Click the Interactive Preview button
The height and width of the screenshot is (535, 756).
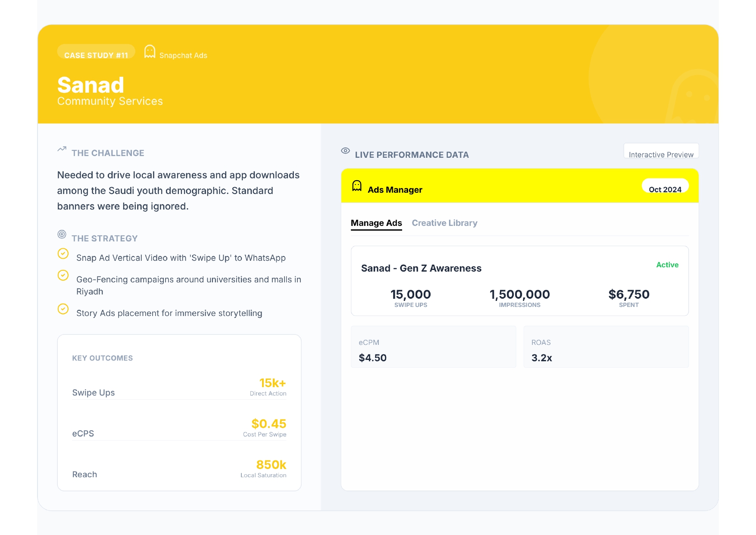tap(661, 151)
